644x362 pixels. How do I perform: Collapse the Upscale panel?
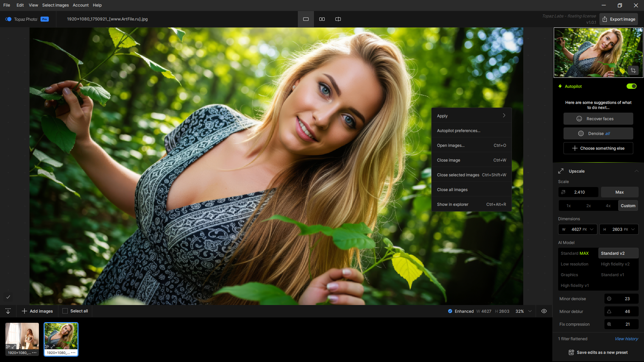[x=636, y=171]
